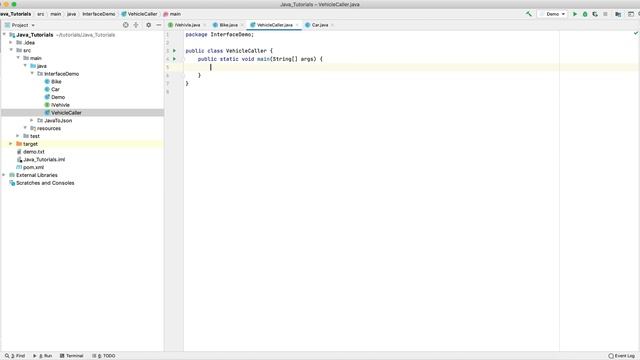Select the Demo class in project tree
Image resolution: width=640 pixels, height=360 pixels.
pos(58,97)
